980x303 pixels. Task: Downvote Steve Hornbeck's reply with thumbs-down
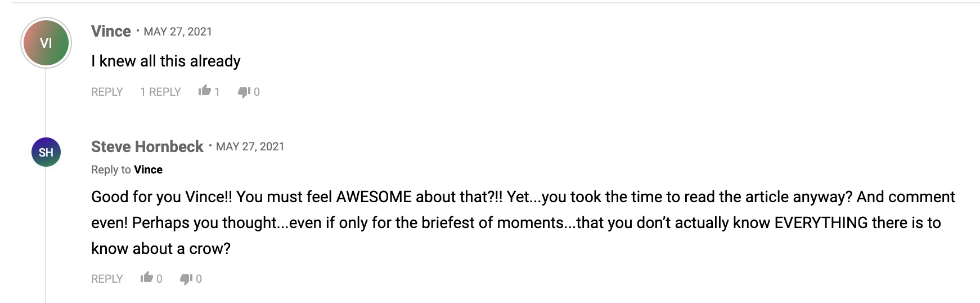coord(186,279)
